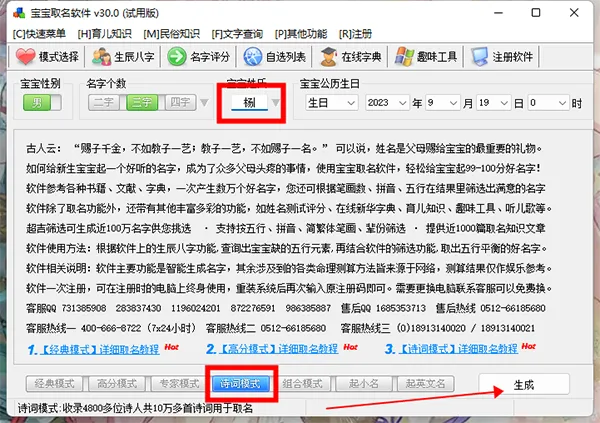
Task: Click the 宝宝性别 label
Action: 40,83
